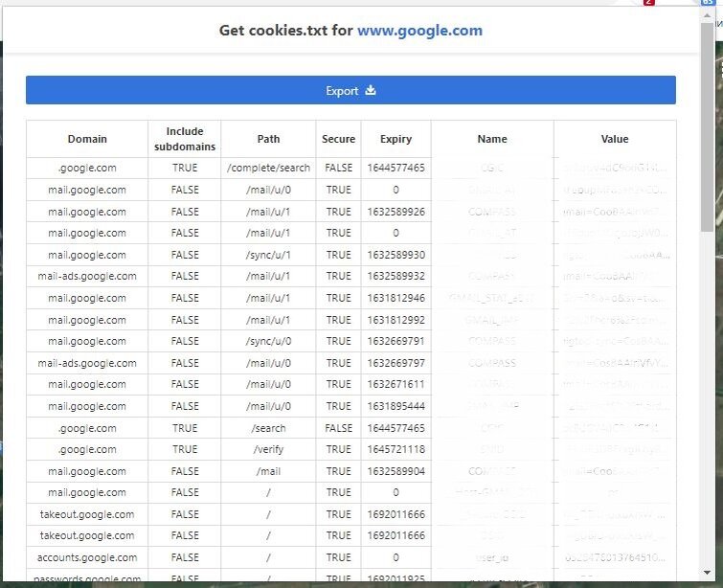Select the /mail path cell
This screenshot has height=588, width=723.
[x=268, y=471]
